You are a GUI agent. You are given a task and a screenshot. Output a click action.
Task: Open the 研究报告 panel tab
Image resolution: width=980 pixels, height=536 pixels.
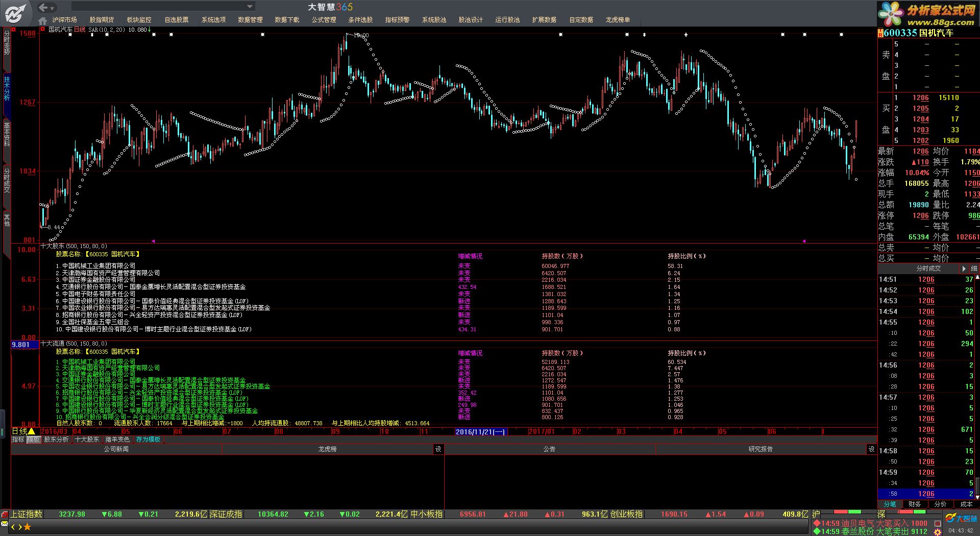[x=761, y=449]
